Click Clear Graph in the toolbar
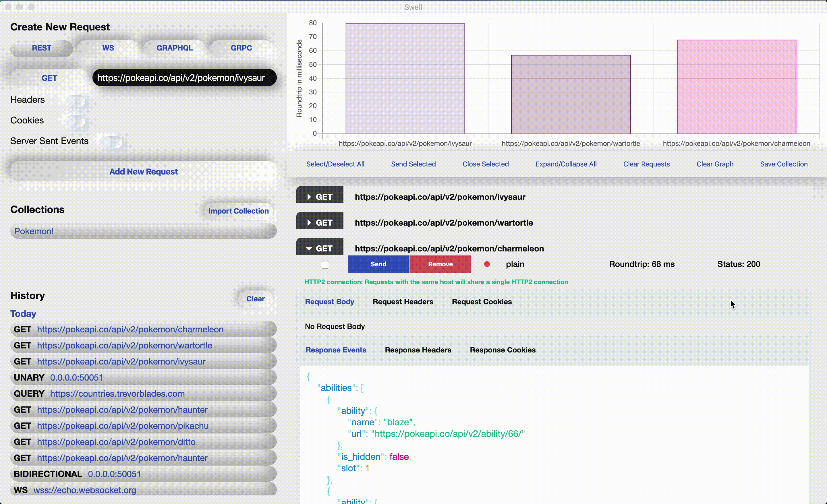The height and width of the screenshot is (504, 827). coord(714,164)
